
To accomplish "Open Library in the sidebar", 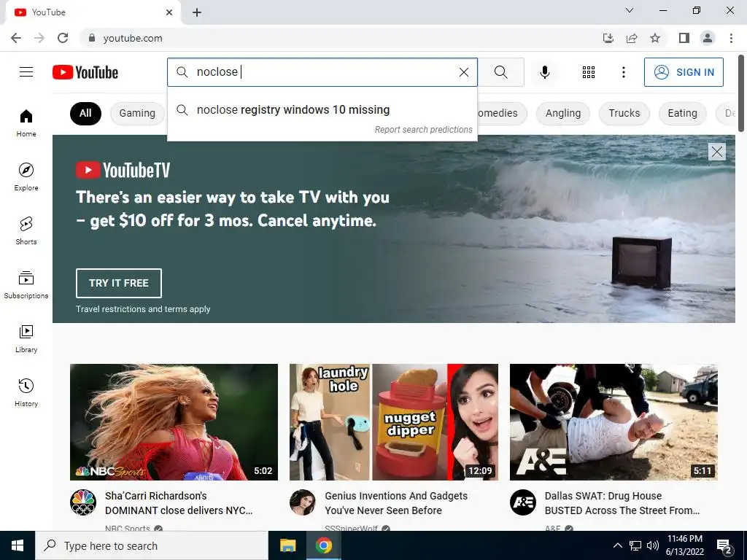I will (26, 338).
